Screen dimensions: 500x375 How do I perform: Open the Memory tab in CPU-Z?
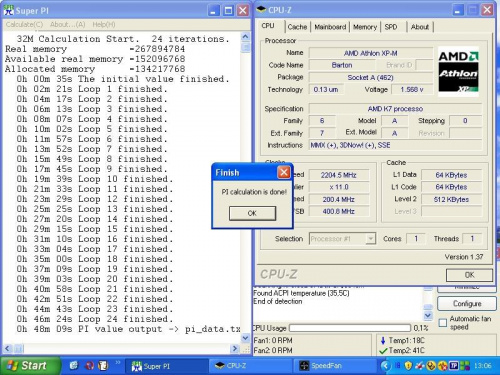[x=365, y=27]
